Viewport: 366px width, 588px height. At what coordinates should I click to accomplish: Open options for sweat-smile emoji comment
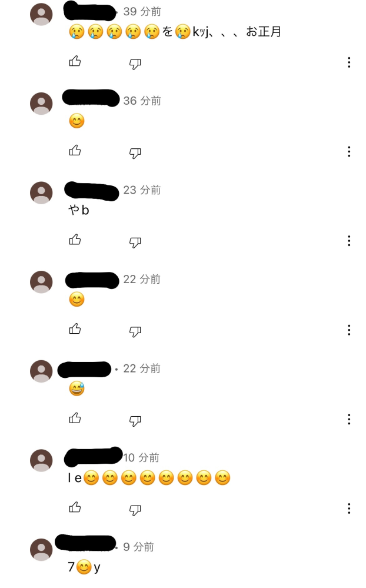tap(349, 419)
